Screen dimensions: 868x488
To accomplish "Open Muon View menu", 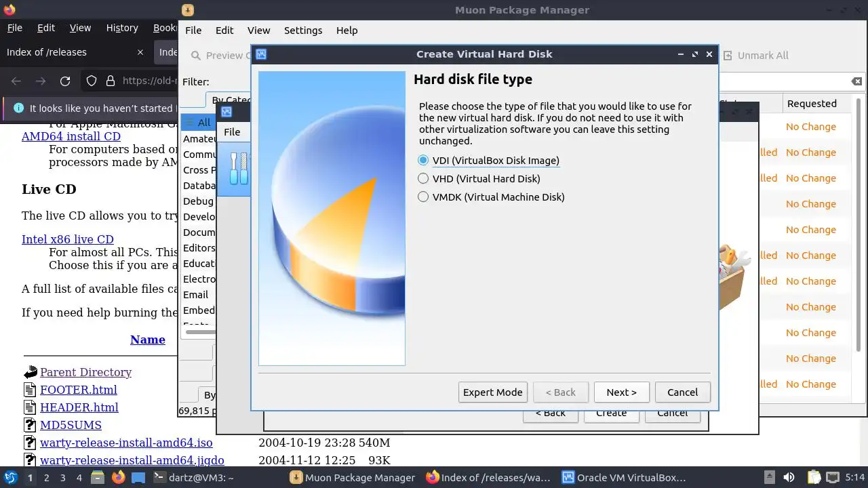I will (x=258, y=30).
